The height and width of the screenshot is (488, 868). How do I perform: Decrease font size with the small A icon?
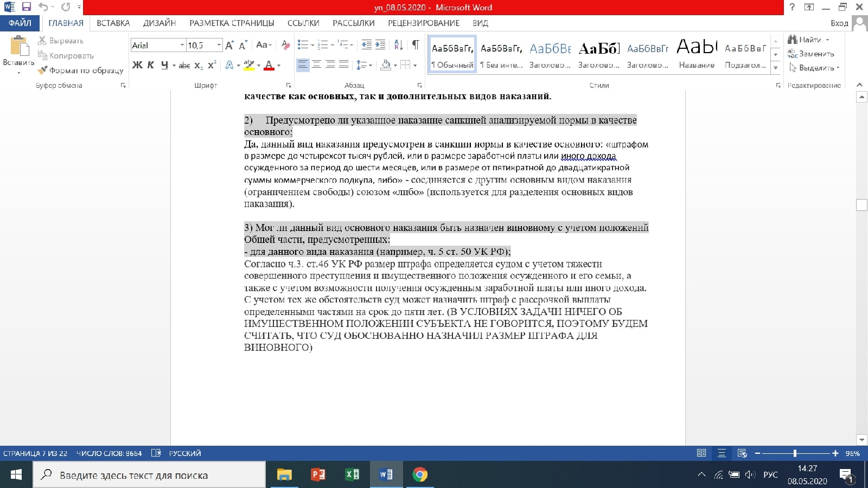click(x=242, y=45)
